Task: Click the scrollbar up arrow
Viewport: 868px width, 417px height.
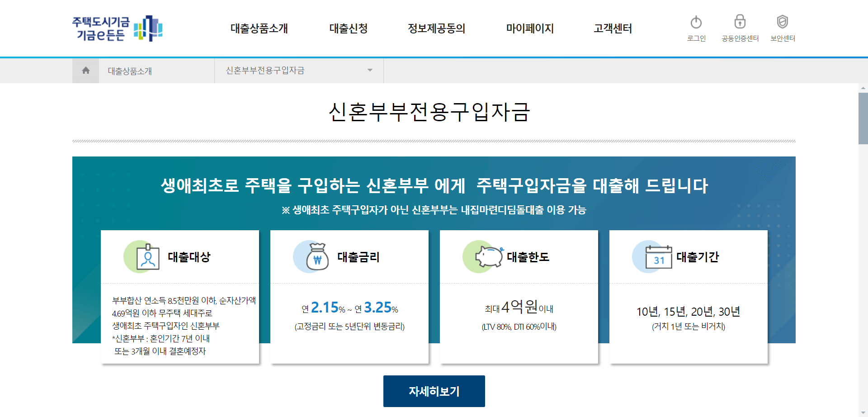Action: (x=863, y=88)
